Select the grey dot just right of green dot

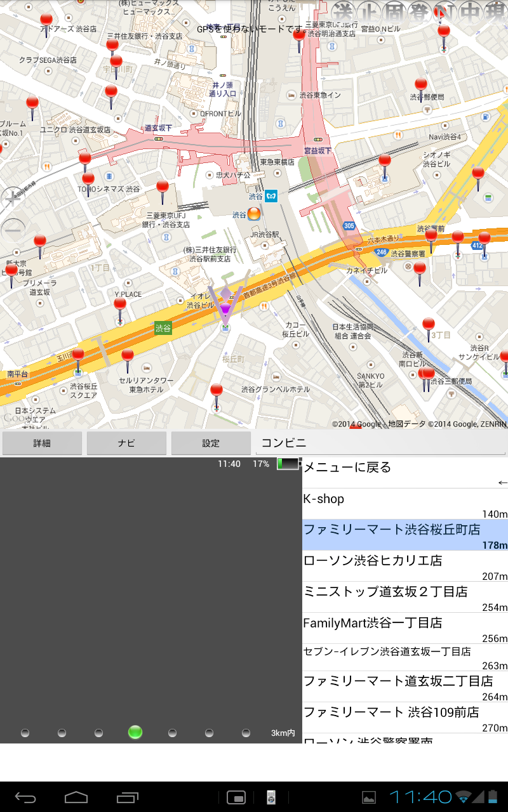172,733
